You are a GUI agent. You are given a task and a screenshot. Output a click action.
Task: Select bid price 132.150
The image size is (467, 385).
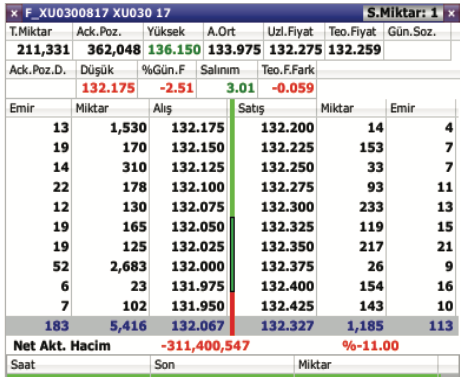(x=198, y=148)
